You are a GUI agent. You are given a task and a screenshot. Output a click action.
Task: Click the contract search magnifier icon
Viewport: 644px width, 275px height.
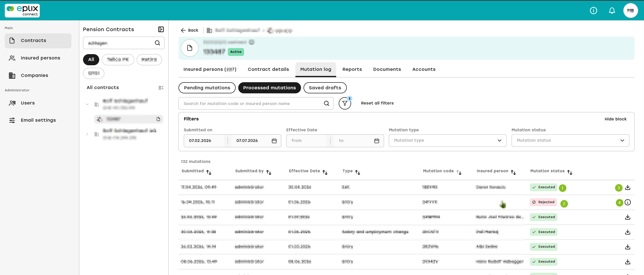pyautogui.click(x=157, y=43)
